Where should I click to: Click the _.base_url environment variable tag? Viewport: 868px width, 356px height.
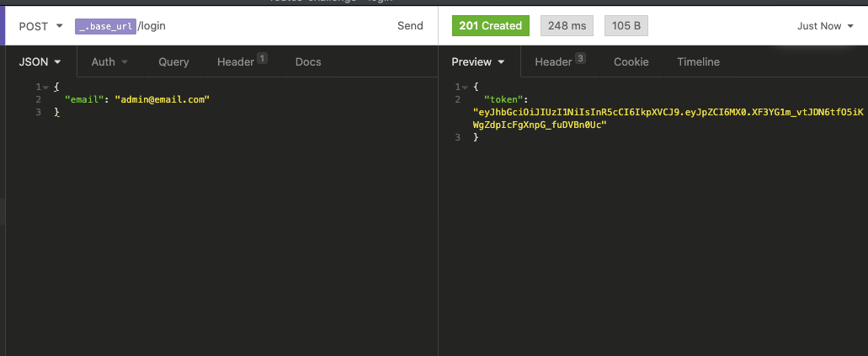click(106, 26)
